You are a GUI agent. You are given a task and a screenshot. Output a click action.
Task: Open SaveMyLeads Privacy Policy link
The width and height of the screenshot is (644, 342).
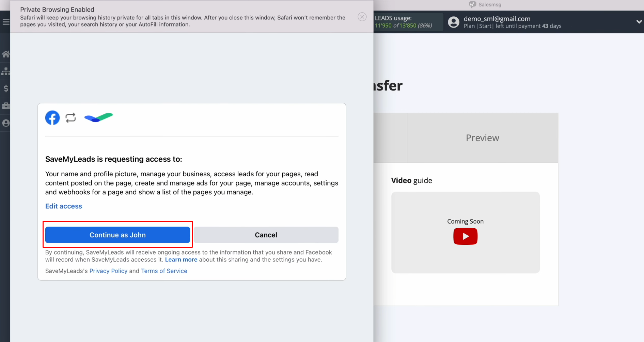point(108,271)
